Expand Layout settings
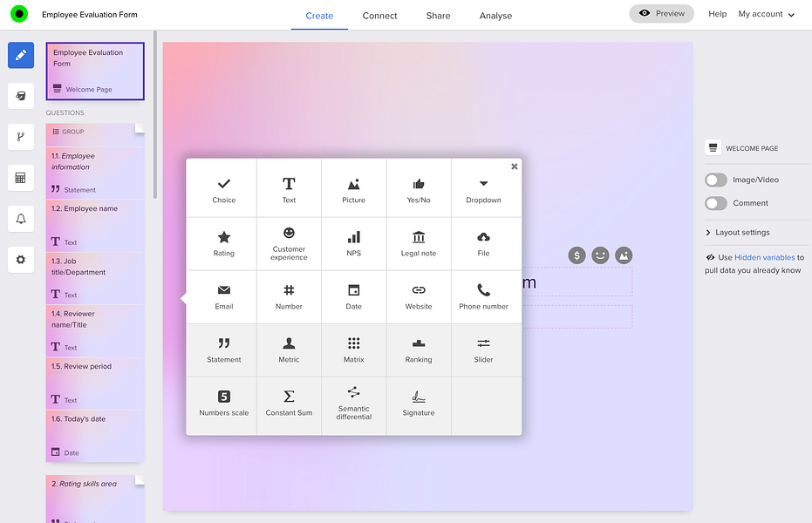 [x=738, y=232]
